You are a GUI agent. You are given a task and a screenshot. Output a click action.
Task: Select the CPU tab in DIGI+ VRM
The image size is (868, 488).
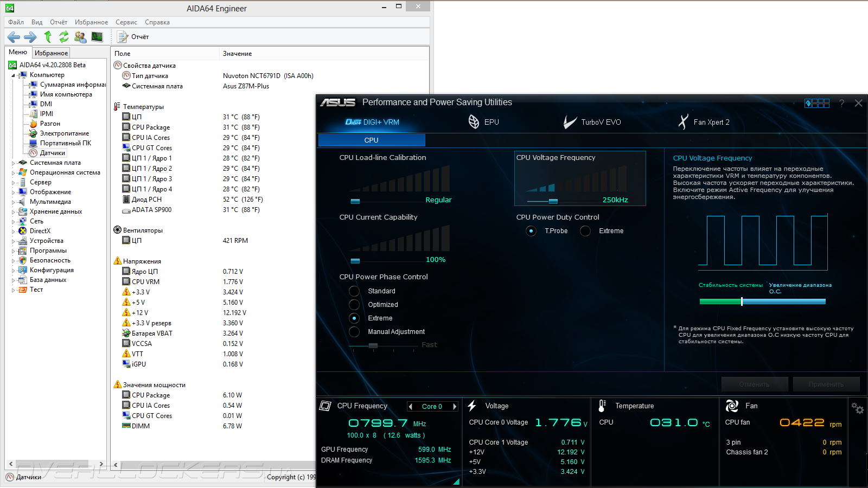372,140
